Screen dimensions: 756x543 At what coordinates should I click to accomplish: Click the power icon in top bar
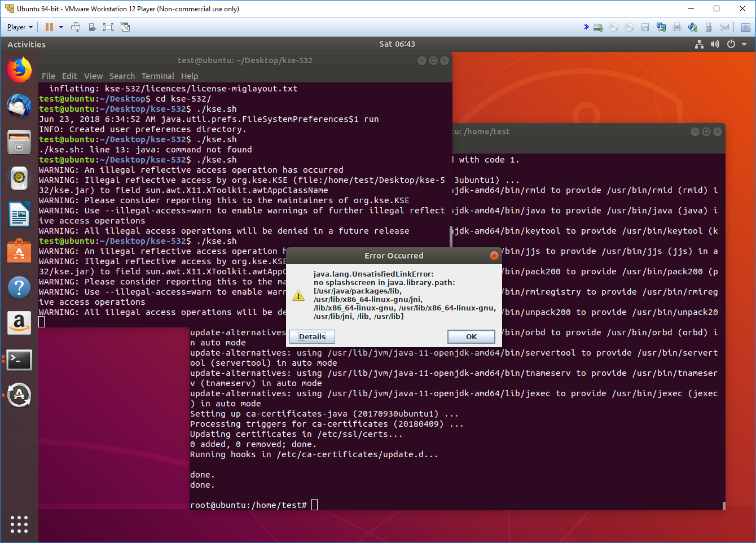(731, 44)
